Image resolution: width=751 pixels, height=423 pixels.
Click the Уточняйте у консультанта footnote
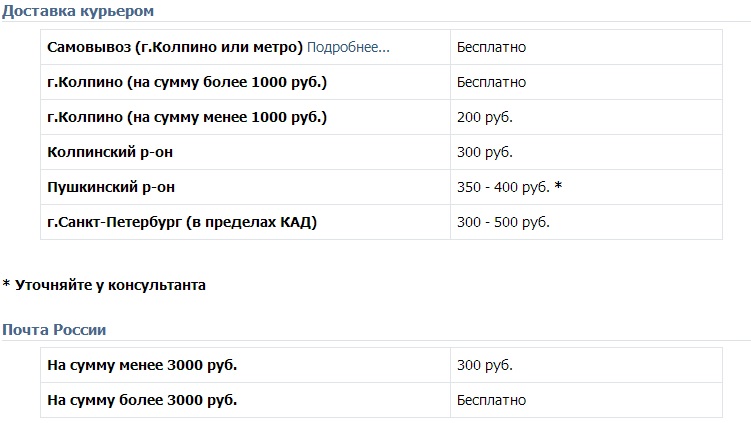click(104, 285)
